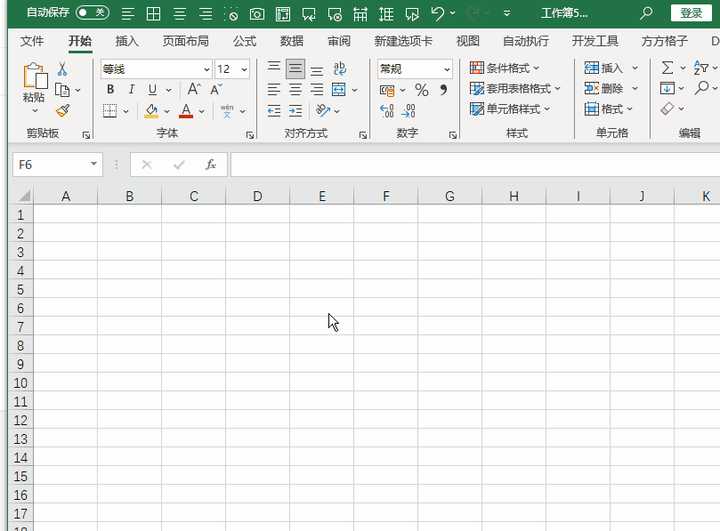Click Find and Select magnifier icon

[x=702, y=88]
